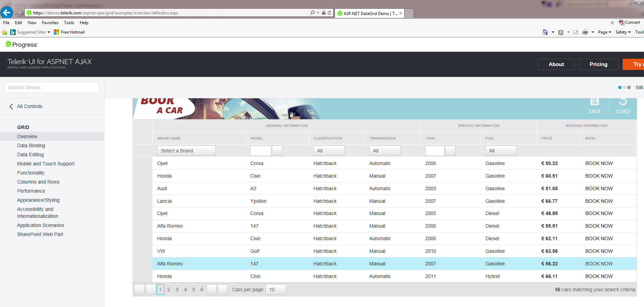This screenshot has height=307, width=644.
Task: Click BOOK NOW for the VW Golf
Action: [x=599, y=251]
